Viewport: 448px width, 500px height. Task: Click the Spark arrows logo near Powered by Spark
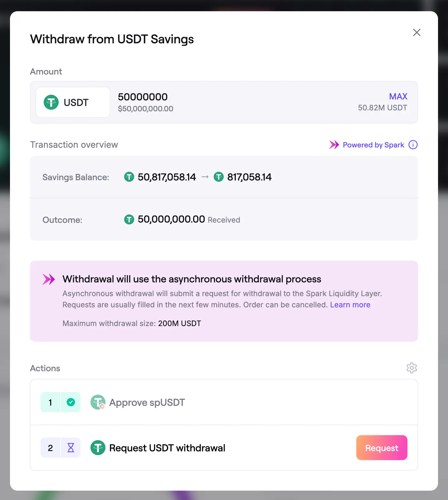pos(334,145)
